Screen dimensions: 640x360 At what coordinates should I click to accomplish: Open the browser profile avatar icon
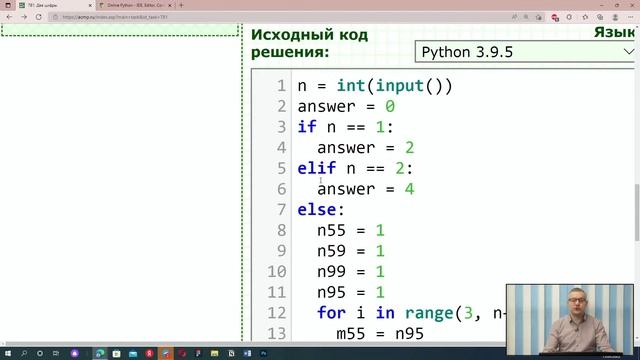pos(615,17)
